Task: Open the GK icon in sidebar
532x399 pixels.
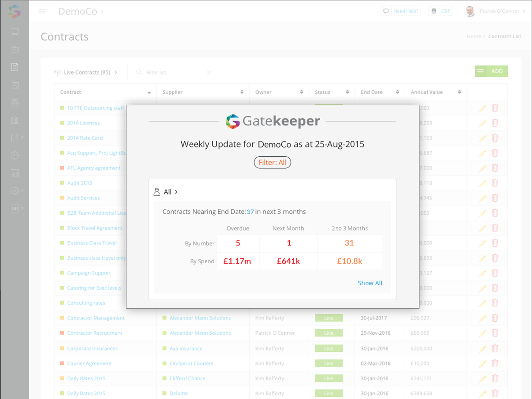Action: pos(14,208)
